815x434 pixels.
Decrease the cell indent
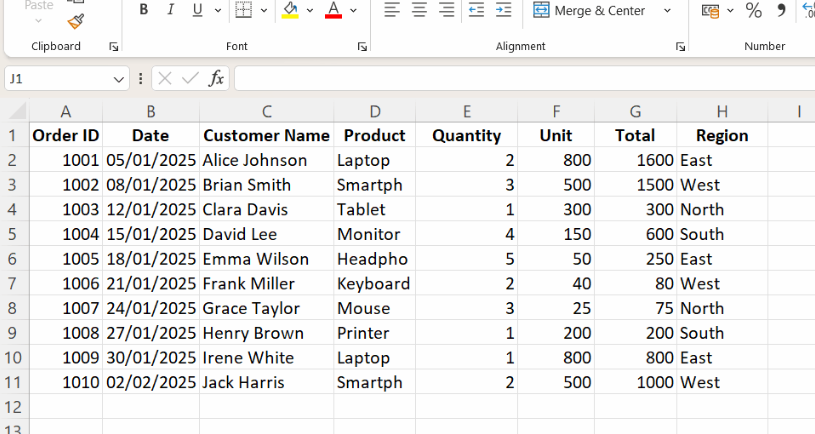(477, 10)
